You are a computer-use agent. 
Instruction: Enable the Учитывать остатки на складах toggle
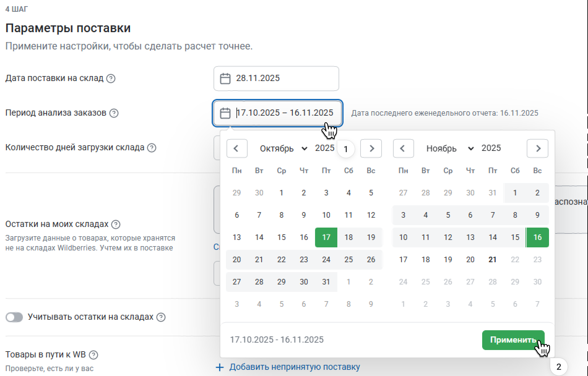tap(14, 317)
